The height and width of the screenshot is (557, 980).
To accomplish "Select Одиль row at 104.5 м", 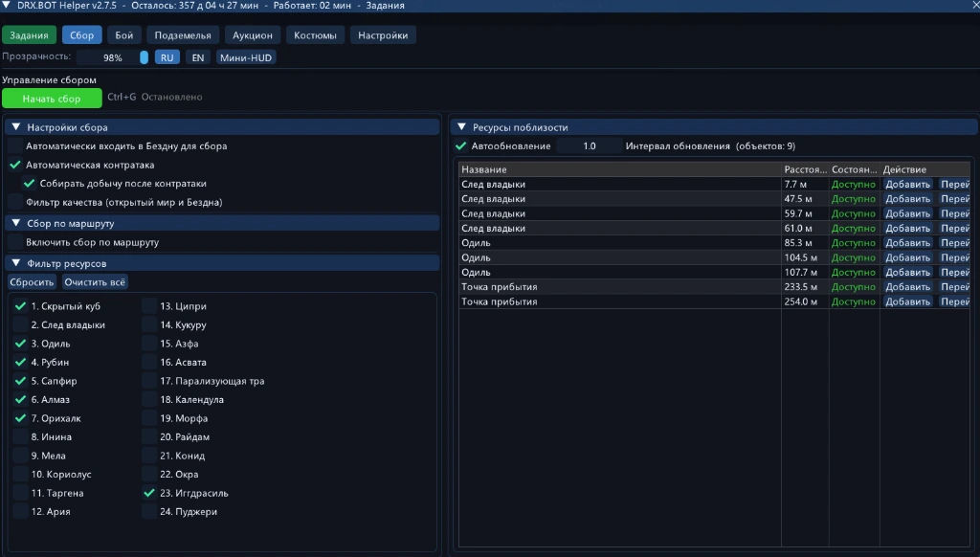I will [714, 257].
